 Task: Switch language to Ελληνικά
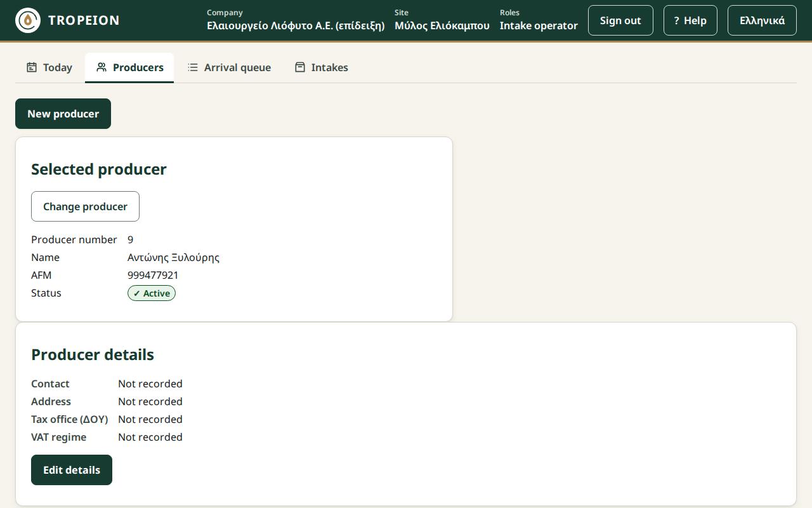[762, 20]
